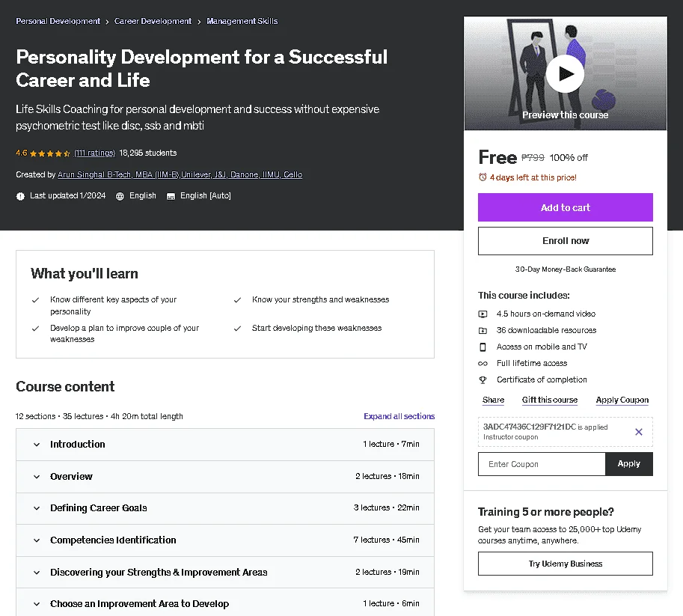Click the mobile device access icon
The height and width of the screenshot is (616, 683).
pyautogui.click(x=483, y=347)
